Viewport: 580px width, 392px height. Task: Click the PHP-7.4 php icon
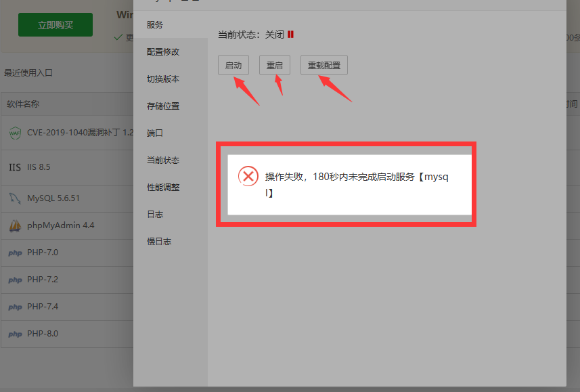point(15,307)
